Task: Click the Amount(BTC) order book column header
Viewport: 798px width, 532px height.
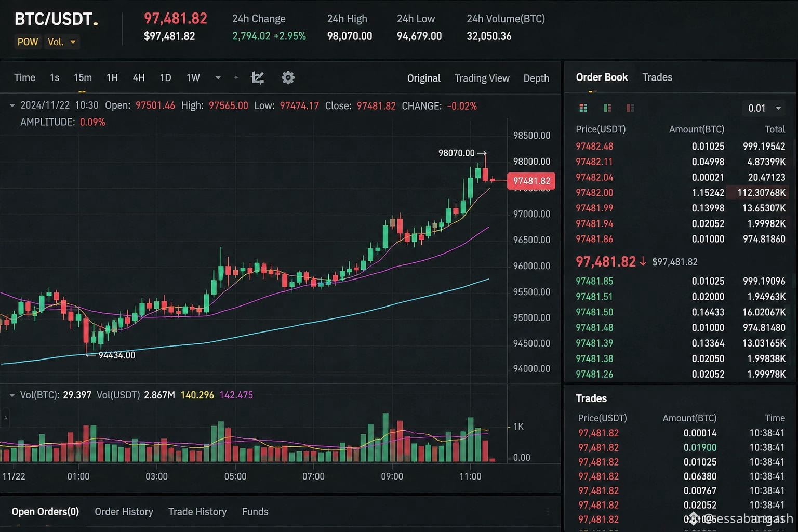Action: click(x=696, y=129)
